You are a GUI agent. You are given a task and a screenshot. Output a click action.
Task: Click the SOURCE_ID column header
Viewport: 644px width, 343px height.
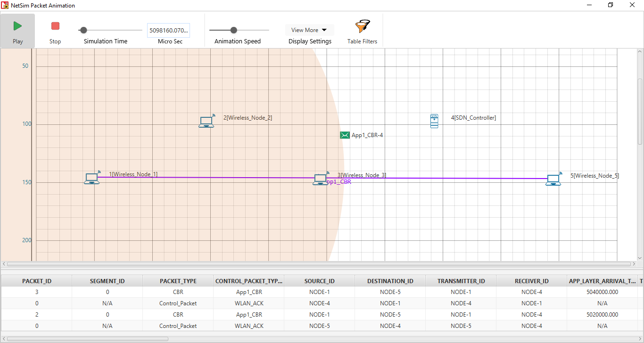click(x=319, y=281)
